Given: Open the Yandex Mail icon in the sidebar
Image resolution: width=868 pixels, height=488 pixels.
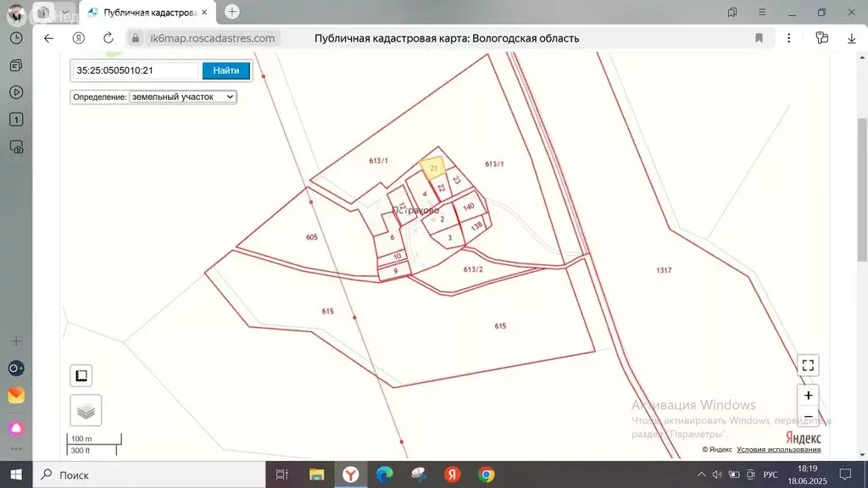Looking at the screenshot, I should tap(16, 396).
